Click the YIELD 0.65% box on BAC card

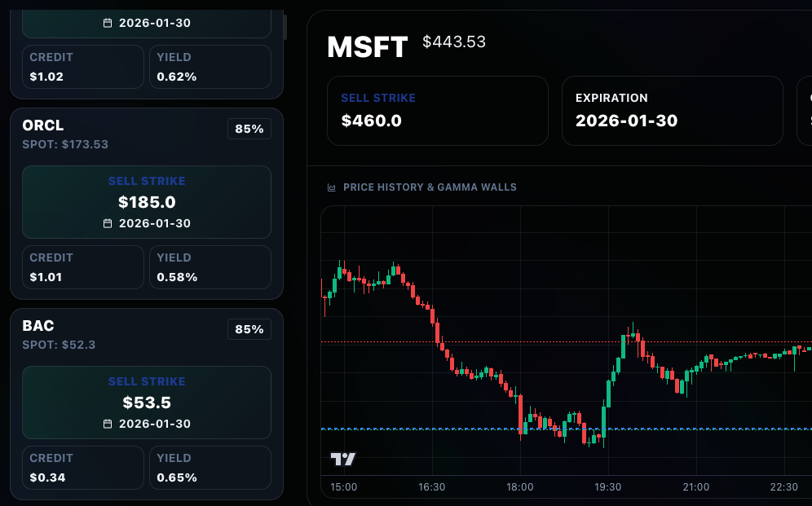click(x=210, y=467)
